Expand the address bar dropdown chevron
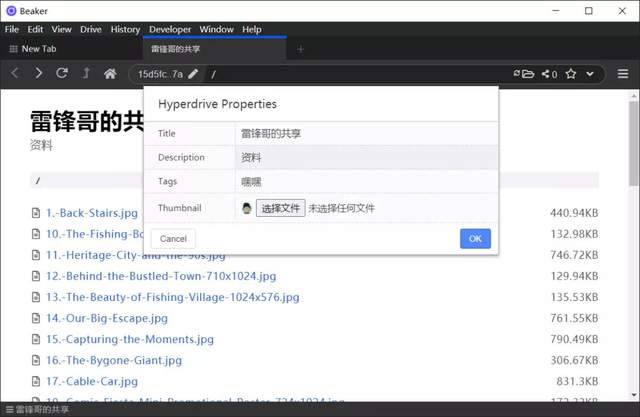The height and width of the screenshot is (417, 640). click(x=590, y=74)
